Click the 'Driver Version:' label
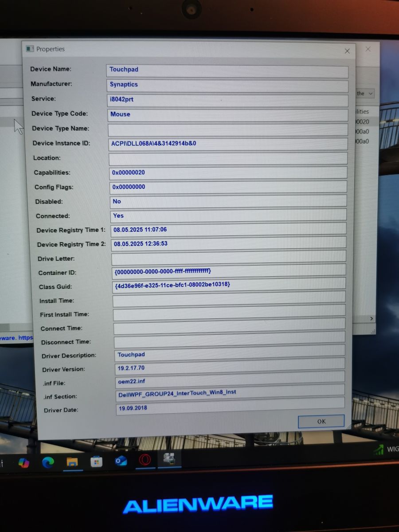 pyautogui.click(x=63, y=369)
